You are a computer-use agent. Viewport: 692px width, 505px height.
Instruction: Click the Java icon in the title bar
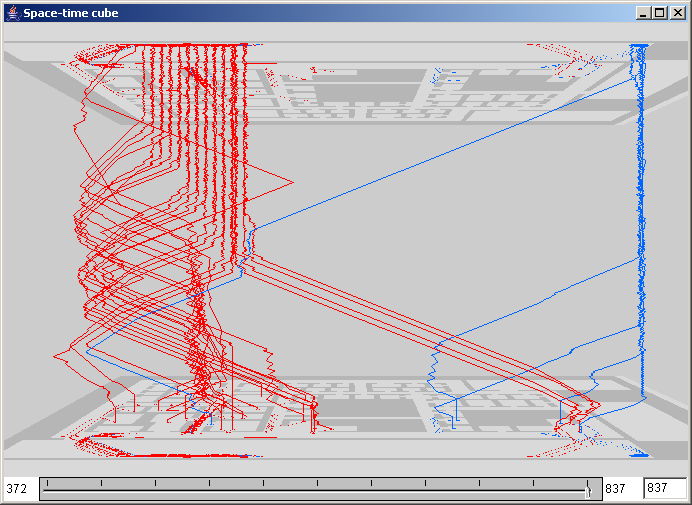click(x=12, y=13)
